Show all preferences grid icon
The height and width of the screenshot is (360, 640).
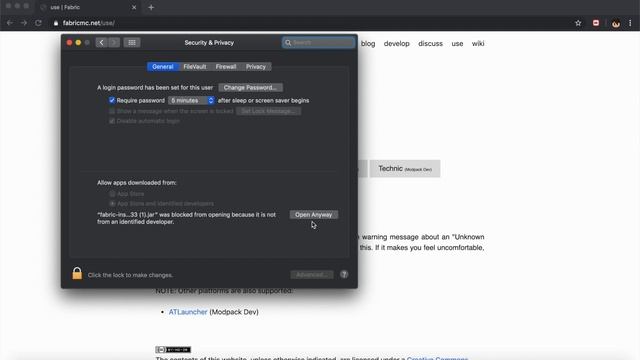(132, 42)
